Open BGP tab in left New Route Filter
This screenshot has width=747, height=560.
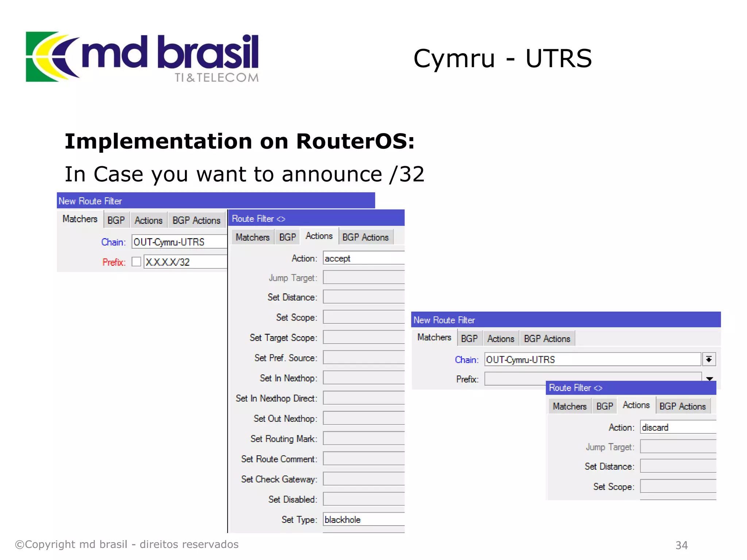[x=116, y=220]
